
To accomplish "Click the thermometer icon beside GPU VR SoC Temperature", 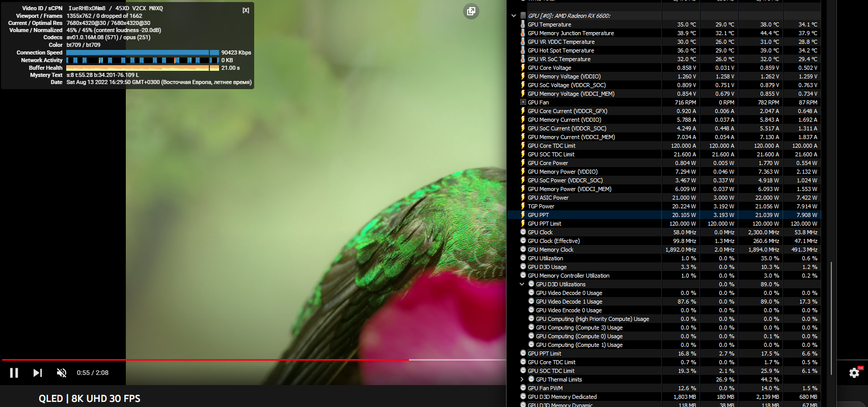I will click(523, 59).
